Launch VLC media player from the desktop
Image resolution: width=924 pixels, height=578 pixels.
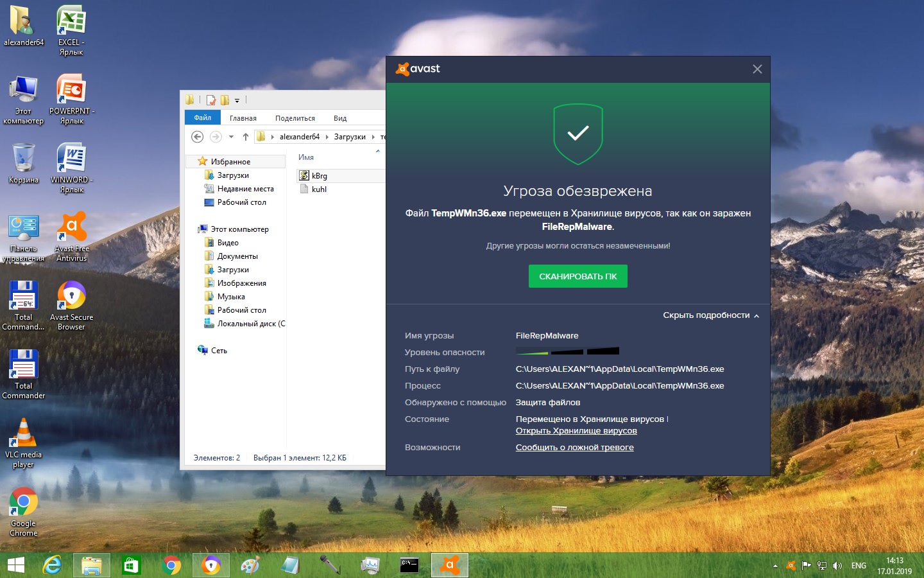pos(24,442)
